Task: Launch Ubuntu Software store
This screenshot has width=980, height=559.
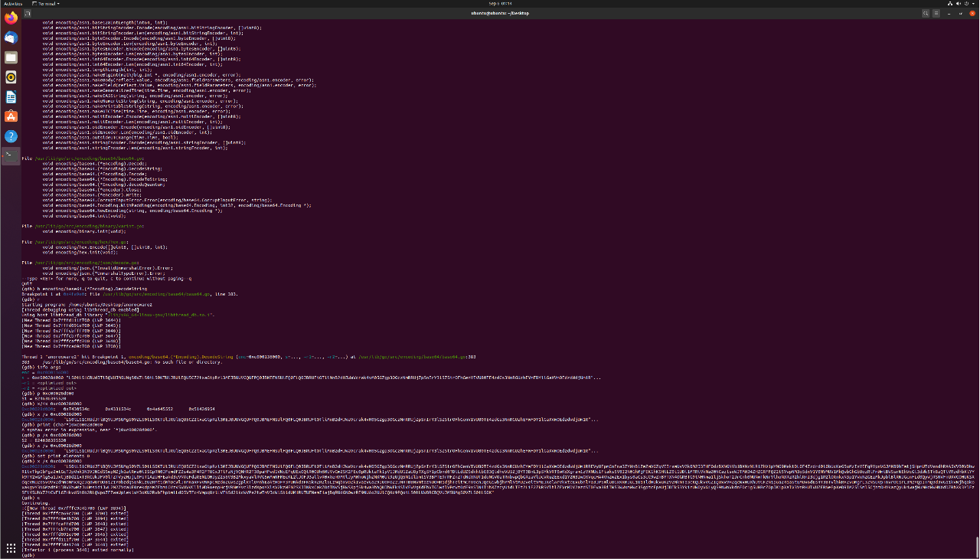Action: (10, 116)
